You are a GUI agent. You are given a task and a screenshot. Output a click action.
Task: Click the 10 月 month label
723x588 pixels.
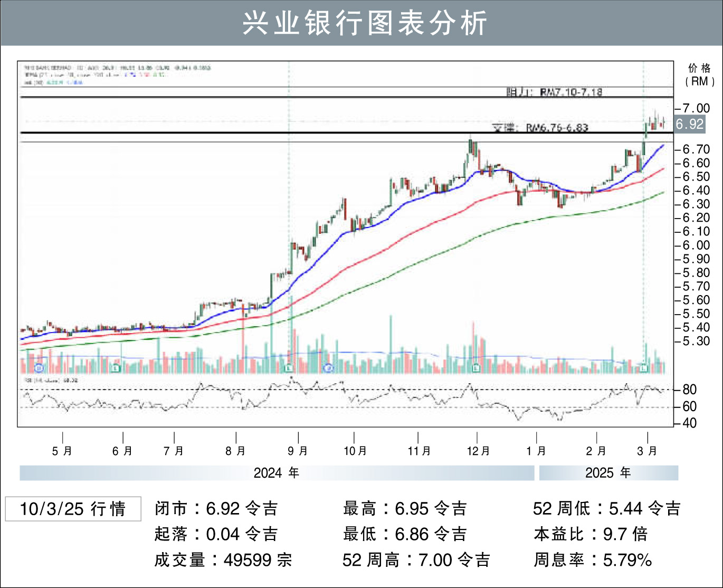[x=355, y=451]
